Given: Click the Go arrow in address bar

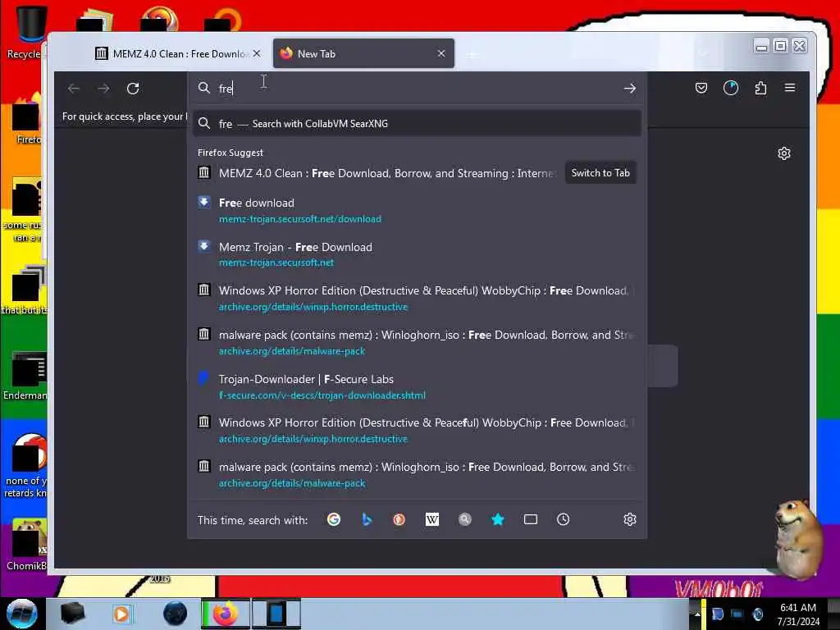Looking at the screenshot, I should coord(629,89).
